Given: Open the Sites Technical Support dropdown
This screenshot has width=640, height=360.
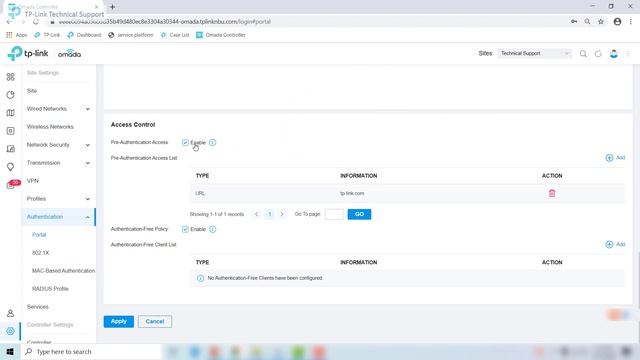Looking at the screenshot, I should (x=535, y=53).
